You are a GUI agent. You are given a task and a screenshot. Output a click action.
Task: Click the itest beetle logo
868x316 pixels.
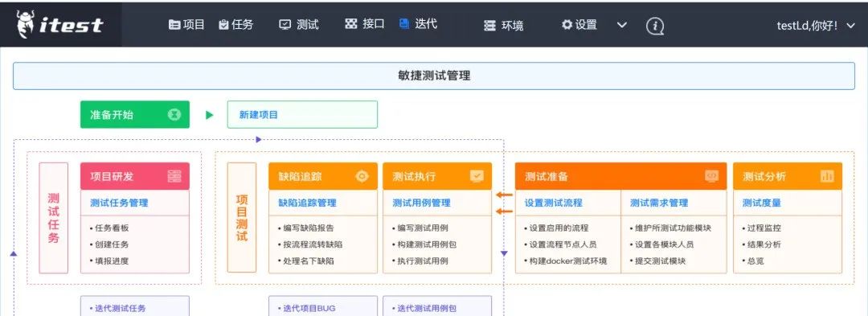pos(59,24)
